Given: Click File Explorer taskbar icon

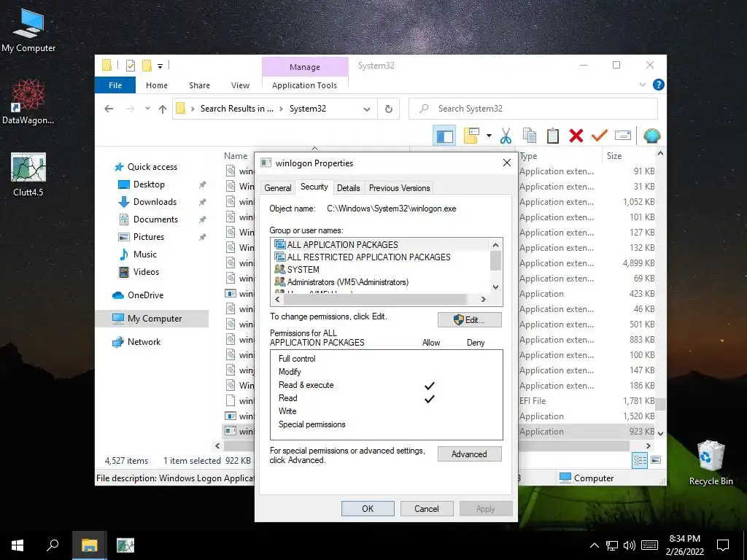Looking at the screenshot, I should 89,545.
